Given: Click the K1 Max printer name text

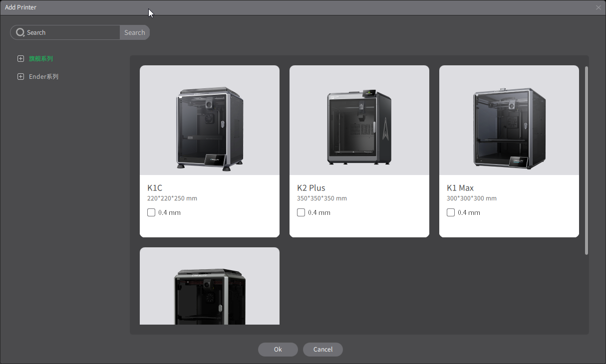Looking at the screenshot, I should 460,188.
